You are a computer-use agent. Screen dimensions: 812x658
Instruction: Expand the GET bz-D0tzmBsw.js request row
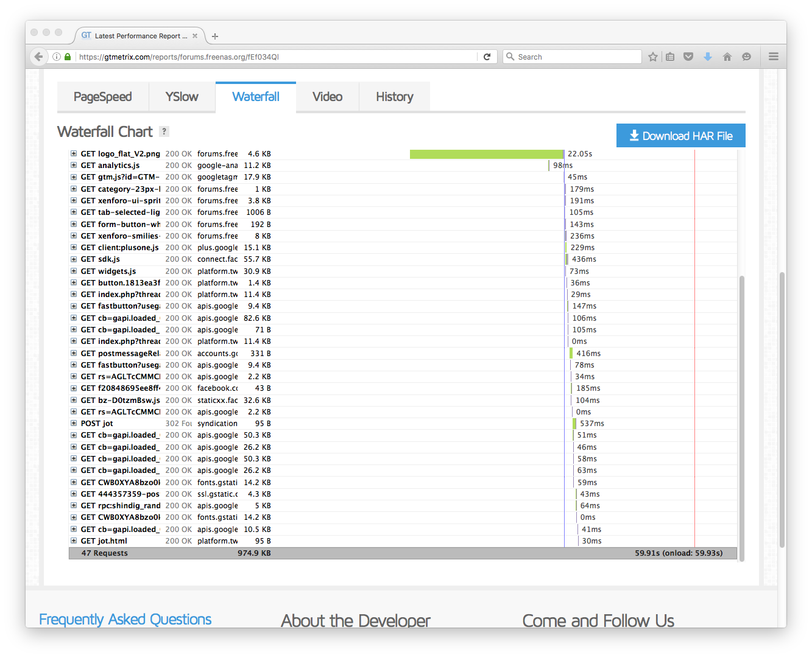click(x=74, y=401)
